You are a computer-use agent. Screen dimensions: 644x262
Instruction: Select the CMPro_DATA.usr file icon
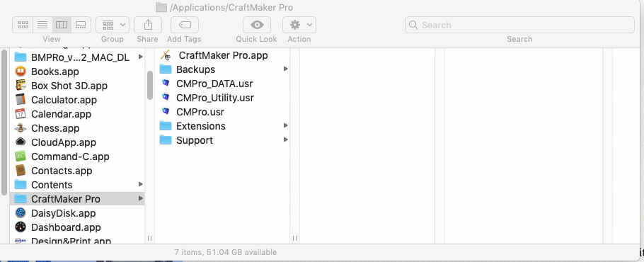[166, 84]
